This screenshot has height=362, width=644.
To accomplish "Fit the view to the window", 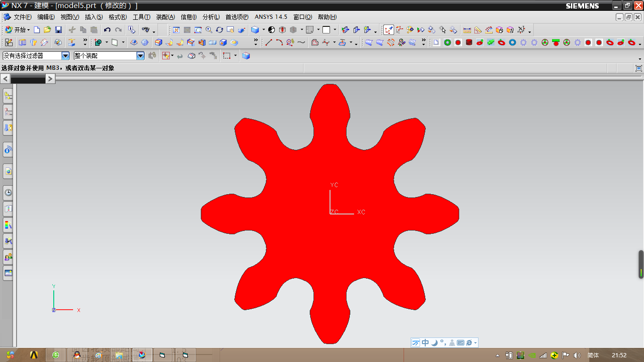I will [x=176, y=30].
